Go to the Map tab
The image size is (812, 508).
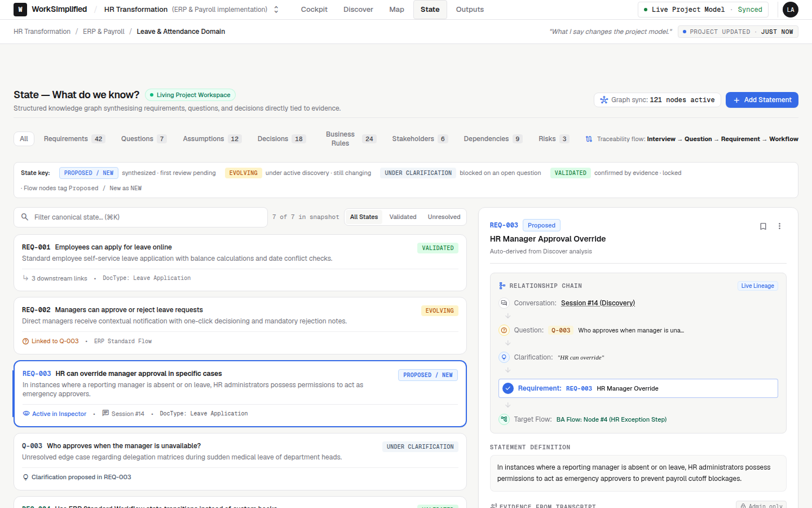coord(396,10)
